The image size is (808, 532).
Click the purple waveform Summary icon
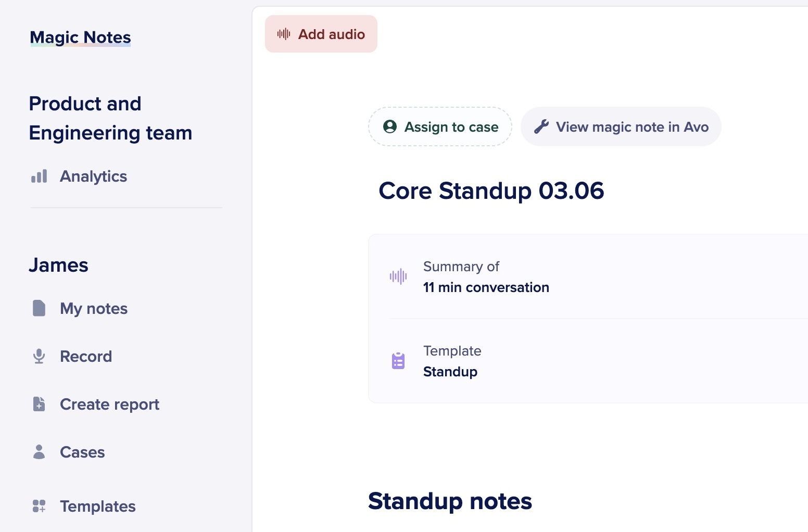click(398, 276)
